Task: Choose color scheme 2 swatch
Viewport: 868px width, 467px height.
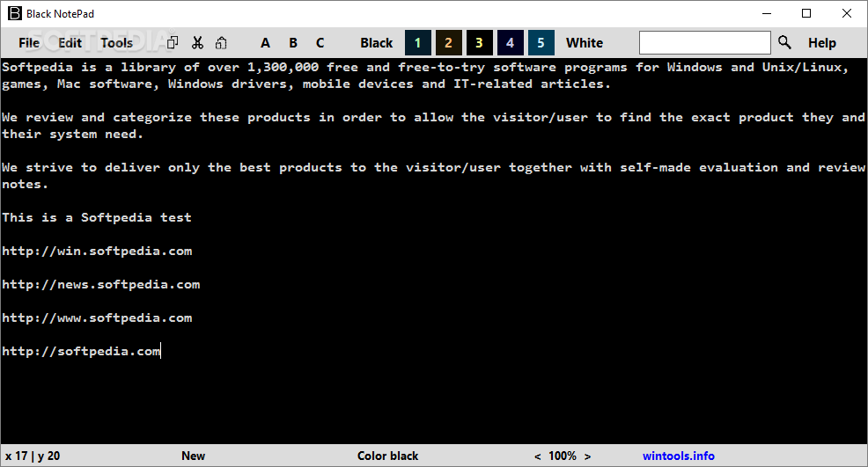Action: [x=448, y=42]
